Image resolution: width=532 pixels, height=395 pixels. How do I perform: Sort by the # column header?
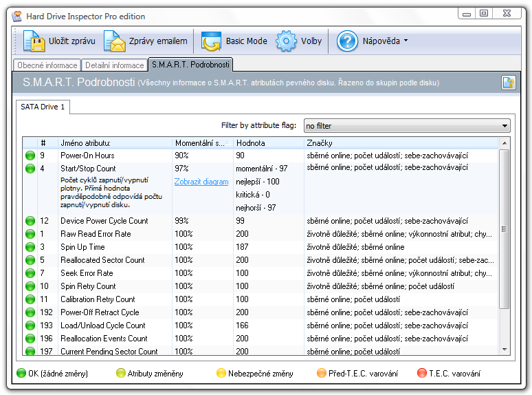point(47,143)
